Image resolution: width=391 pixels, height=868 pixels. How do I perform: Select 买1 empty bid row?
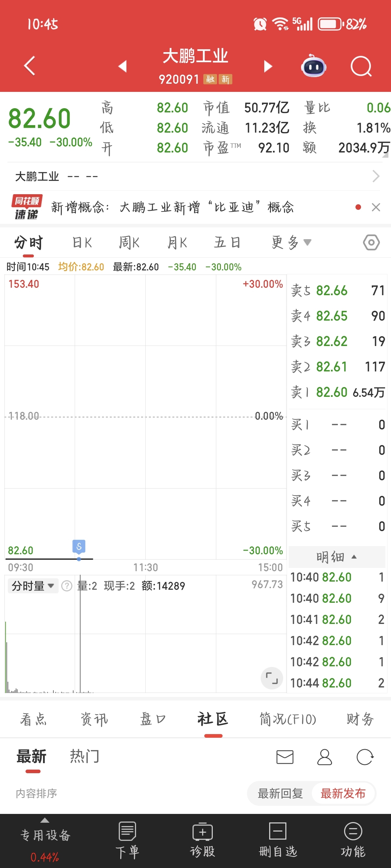(x=338, y=425)
